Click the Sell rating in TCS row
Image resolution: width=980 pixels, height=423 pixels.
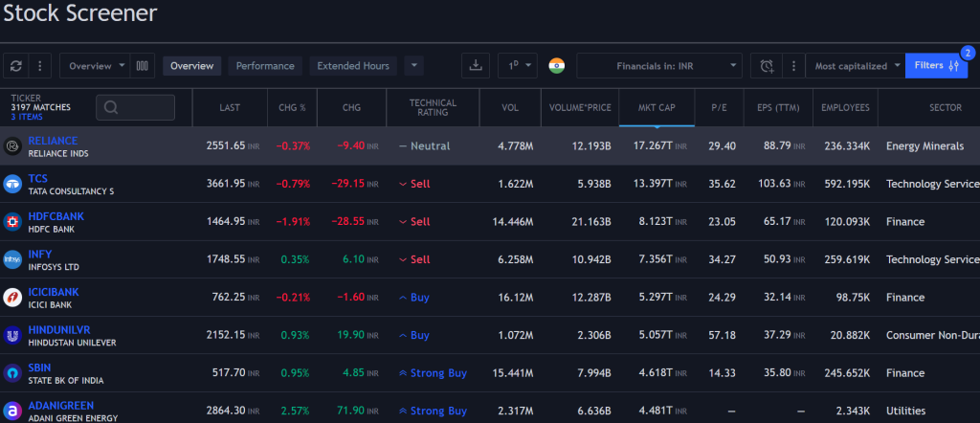[x=414, y=184]
